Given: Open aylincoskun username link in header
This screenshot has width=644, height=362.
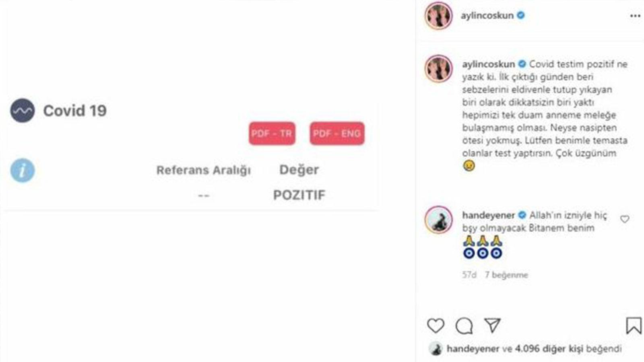Looking at the screenshot, I should pyautogui.click(x=487, y=16).
